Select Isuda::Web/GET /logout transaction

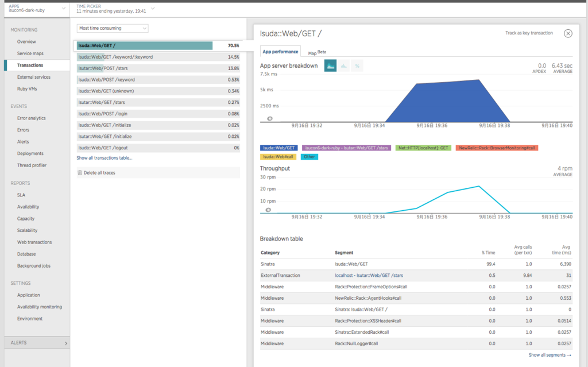pyautogui.click(x=158, y=148)
